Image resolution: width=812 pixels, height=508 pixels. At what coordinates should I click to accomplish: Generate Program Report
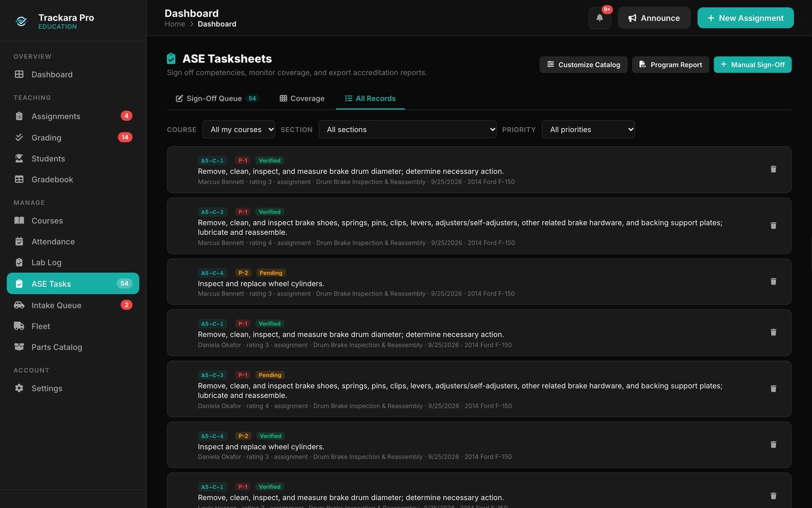[670, 65]
